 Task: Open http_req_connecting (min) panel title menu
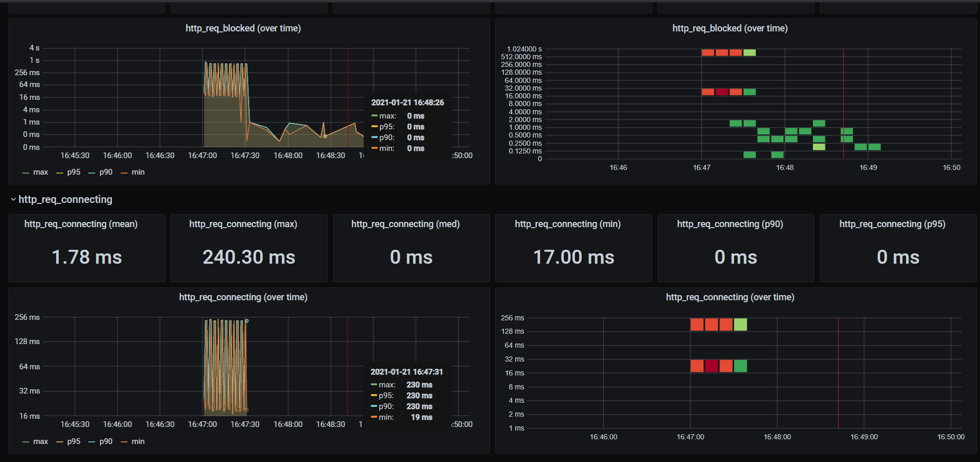(568, 224)
